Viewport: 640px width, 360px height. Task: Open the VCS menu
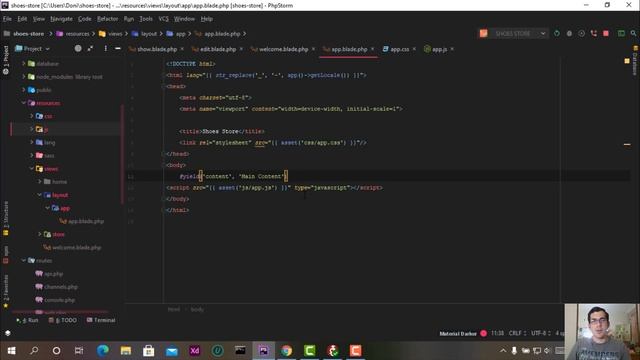coord(163,19)
